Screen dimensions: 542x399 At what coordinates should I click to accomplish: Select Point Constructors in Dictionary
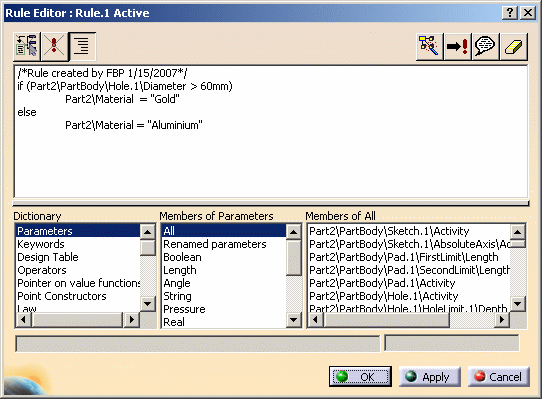click(x=78, y=296)
